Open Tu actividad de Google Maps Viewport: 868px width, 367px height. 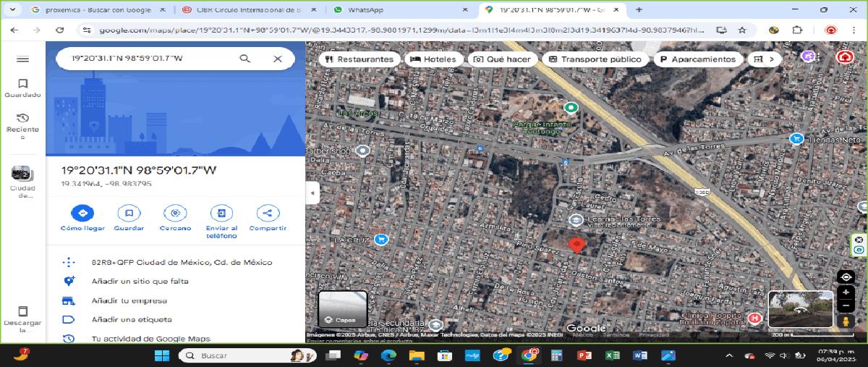(176, 338)
